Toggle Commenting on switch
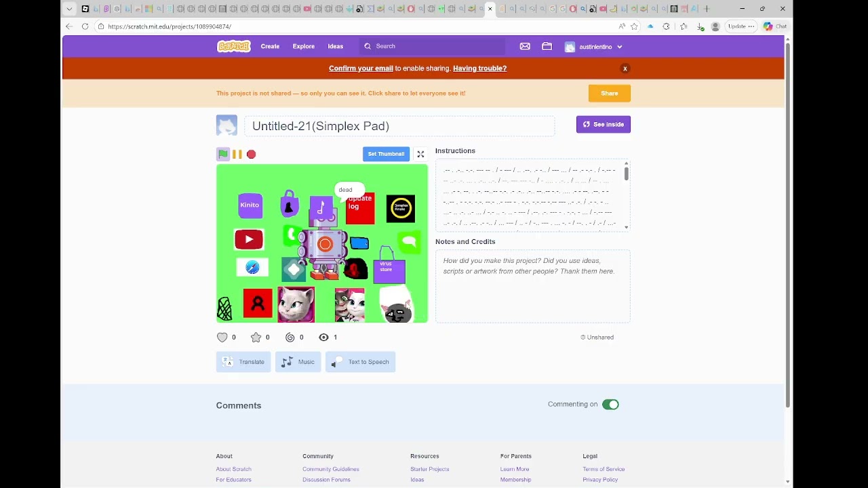This screenshot has width=868, height=488. pyautogui.click(x=610, y=404)
